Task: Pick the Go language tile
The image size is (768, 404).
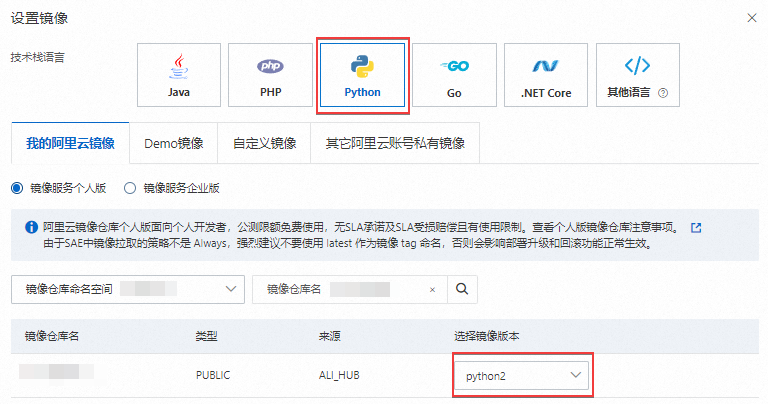Action: 454,75
